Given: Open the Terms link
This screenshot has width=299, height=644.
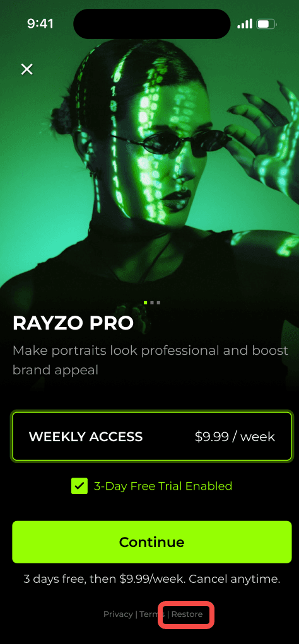Looking at the screenshot, I should [x=152, y=614].
